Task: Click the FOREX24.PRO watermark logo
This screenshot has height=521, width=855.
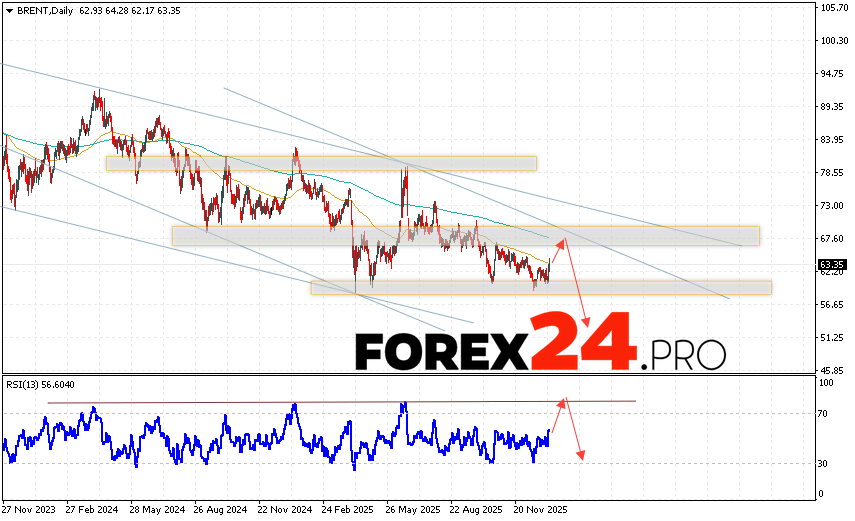Action: click(540, 345)
